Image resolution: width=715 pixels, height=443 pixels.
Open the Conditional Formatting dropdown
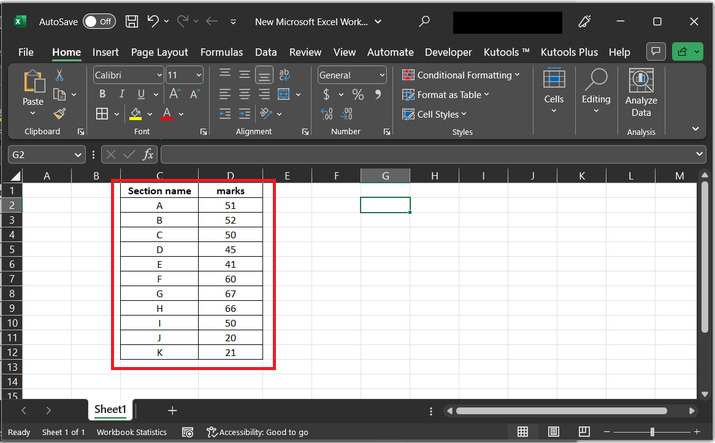click(x=461, y=75)
